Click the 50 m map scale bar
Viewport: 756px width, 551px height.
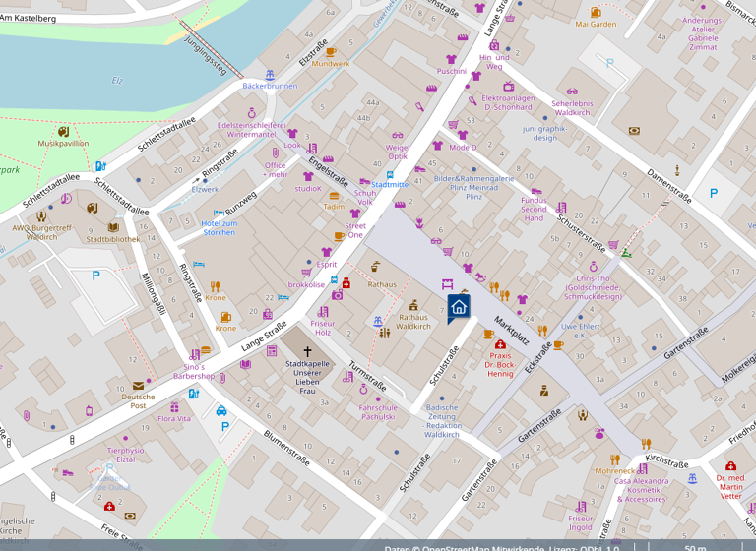[x=695, y=546]
